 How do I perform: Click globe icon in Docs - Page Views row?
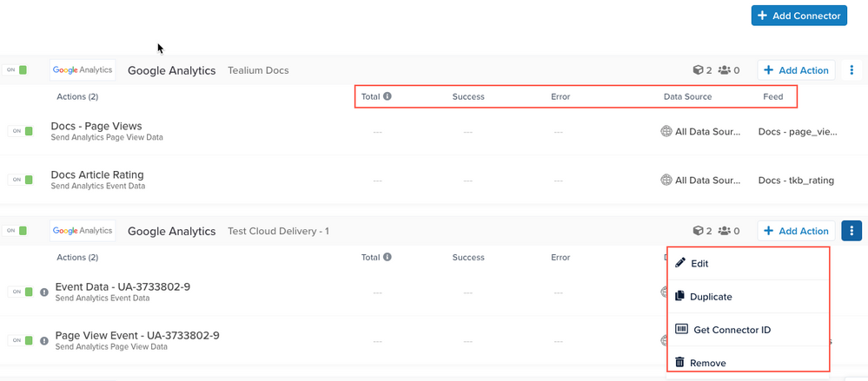point(666,131)
